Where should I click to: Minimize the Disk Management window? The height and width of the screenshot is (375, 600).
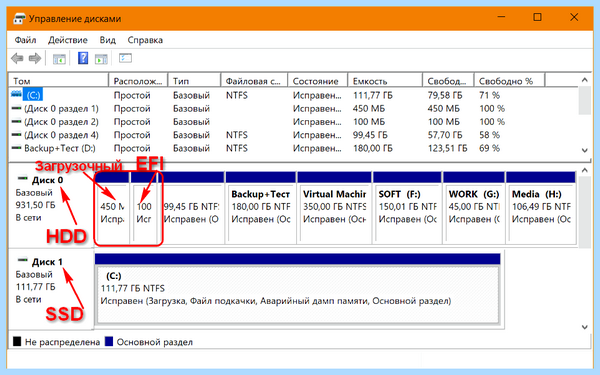coord(501,17)
